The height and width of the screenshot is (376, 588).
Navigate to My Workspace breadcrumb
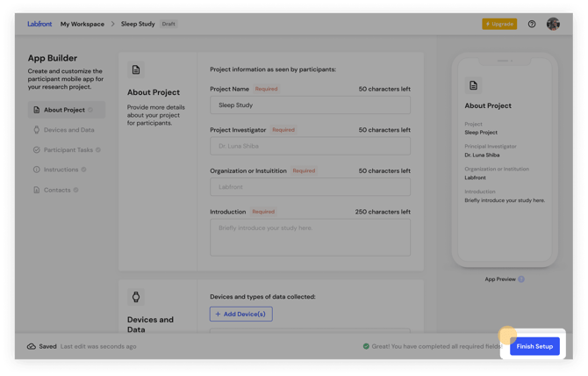click(82, 25)
